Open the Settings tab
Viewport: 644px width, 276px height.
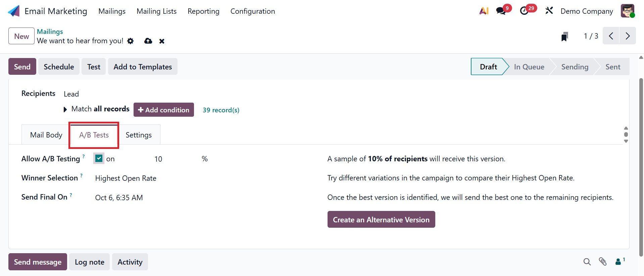139,135
